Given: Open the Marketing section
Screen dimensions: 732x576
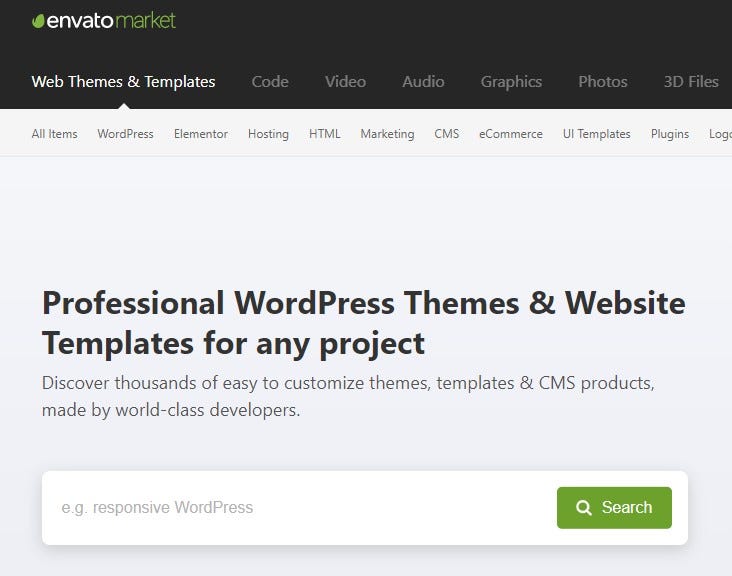Looking at the screenshot, I should tap(387, 134).
